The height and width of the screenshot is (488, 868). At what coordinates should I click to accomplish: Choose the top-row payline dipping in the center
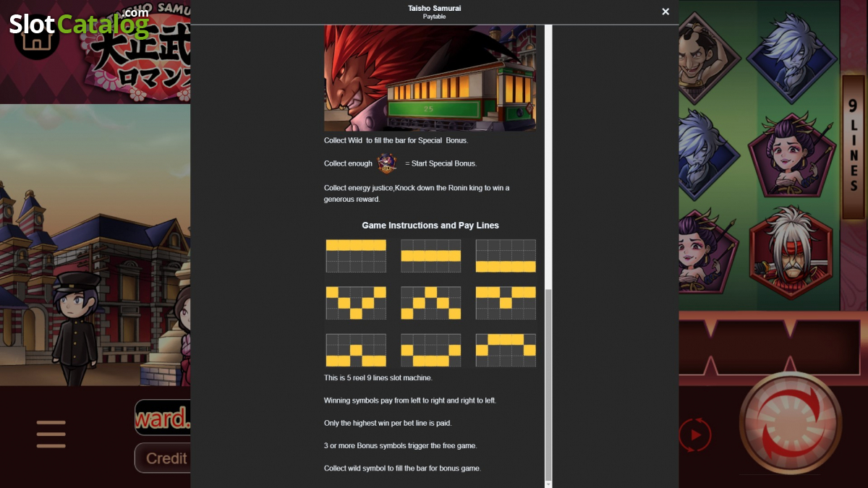coord(506,303)
